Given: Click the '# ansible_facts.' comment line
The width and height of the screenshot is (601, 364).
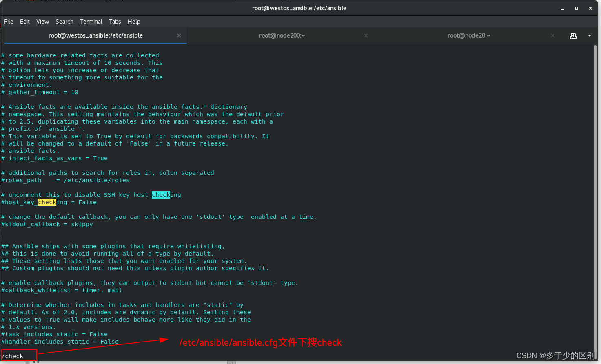Looking at the screenshot, I should [x=30, y=151].
